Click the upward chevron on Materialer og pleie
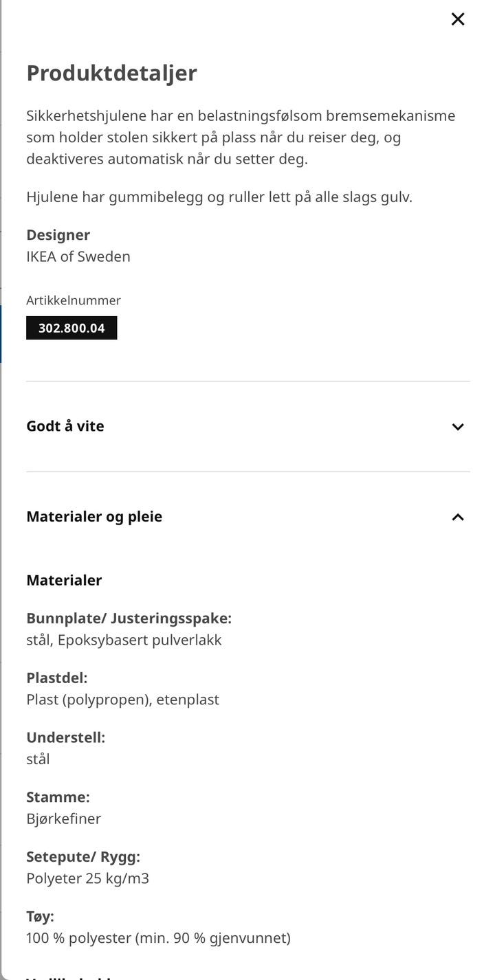495x980 pixels. coord(458,517)
